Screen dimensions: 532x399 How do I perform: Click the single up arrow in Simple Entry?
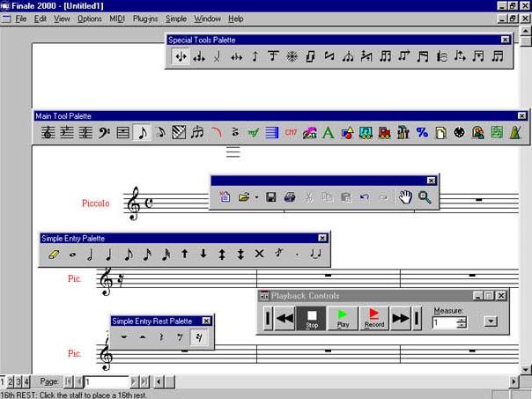coord(185,254)
